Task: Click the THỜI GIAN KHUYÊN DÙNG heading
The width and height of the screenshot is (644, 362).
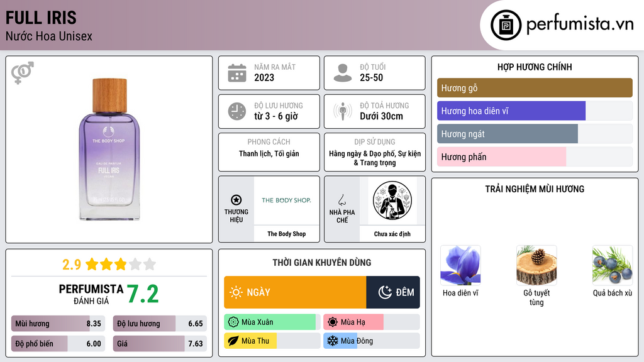Action: pos(322,263)
